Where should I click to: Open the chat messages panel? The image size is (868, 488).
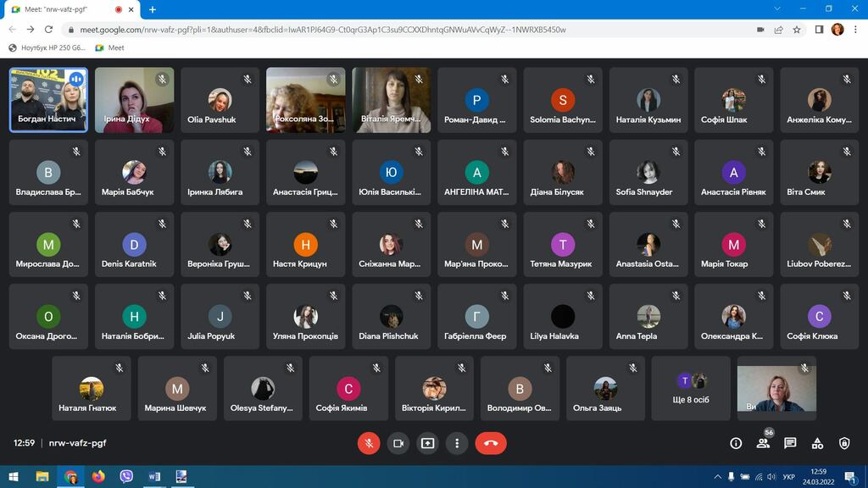click(x=790, y=443)
